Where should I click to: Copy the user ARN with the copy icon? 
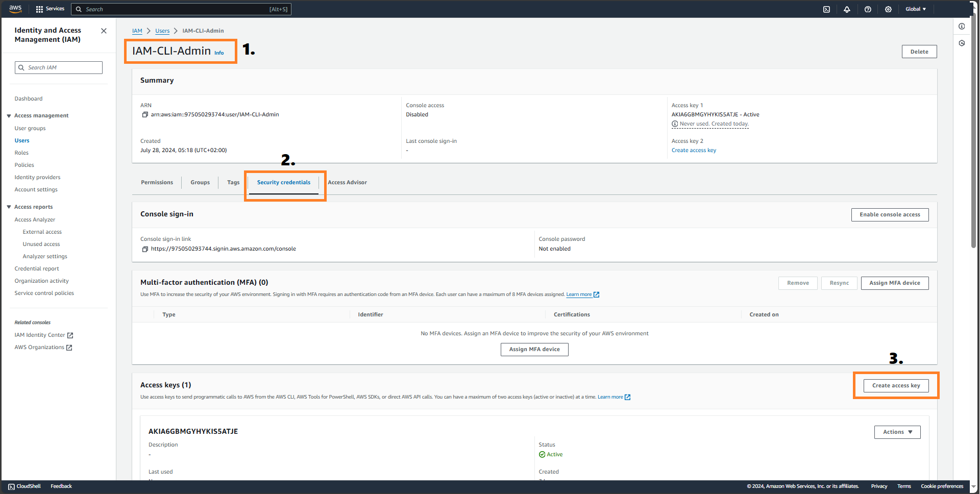coord(145,115)
